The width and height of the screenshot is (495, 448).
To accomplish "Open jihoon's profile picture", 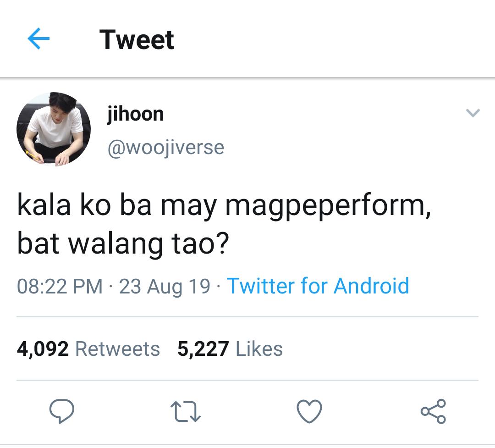I will click(54, 129).
